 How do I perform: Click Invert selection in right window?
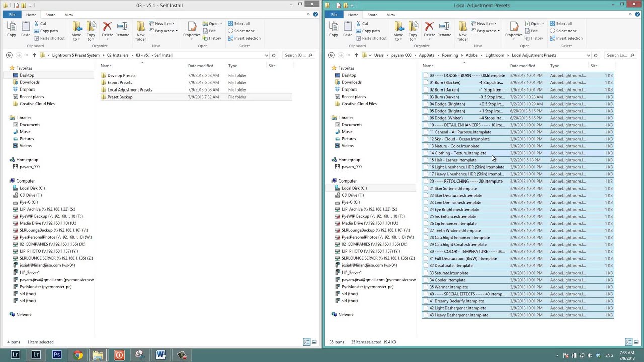[566, 38]
